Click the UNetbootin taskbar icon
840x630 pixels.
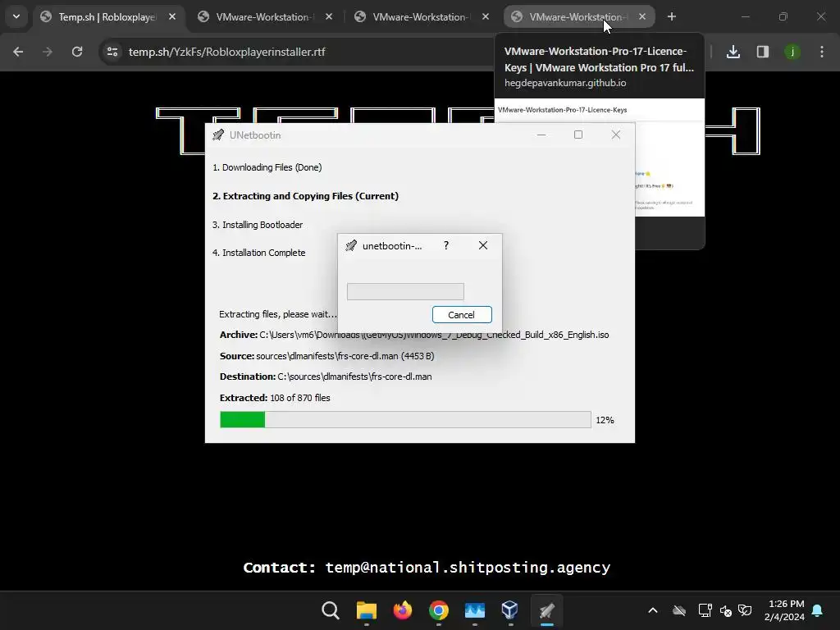[546, 610]
